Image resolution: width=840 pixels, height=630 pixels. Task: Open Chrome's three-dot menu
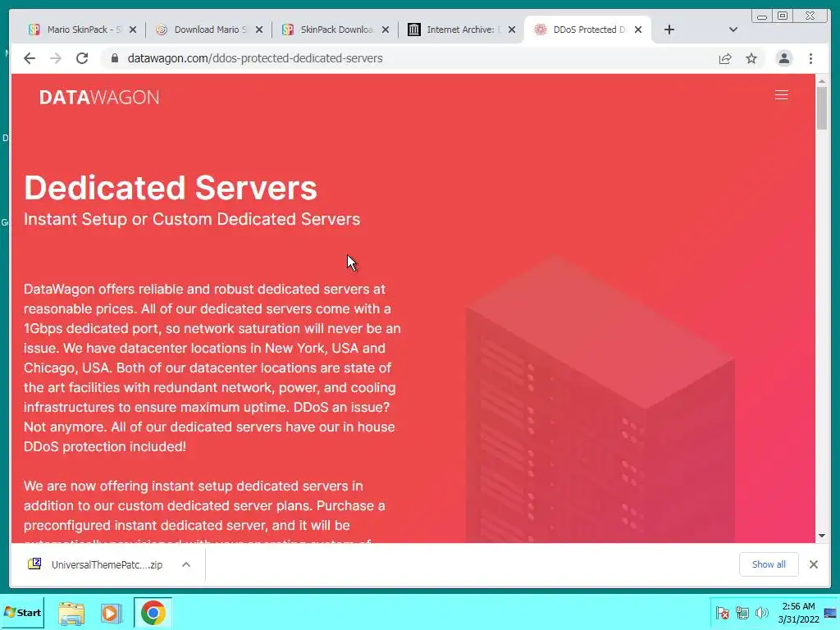click(811, 58)
